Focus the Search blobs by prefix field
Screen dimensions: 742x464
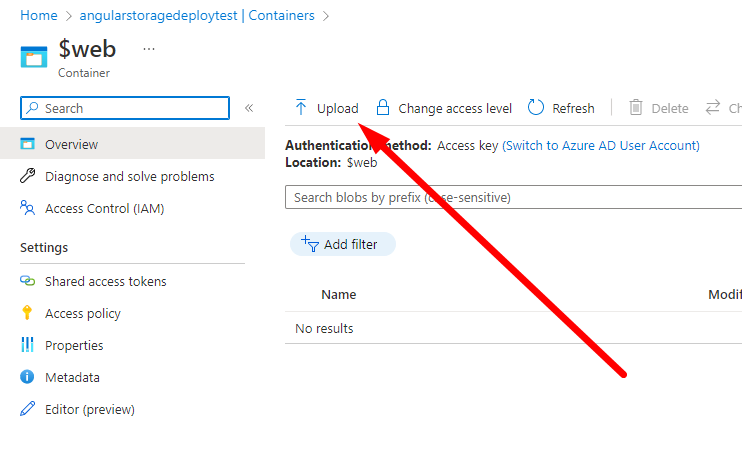510,197
